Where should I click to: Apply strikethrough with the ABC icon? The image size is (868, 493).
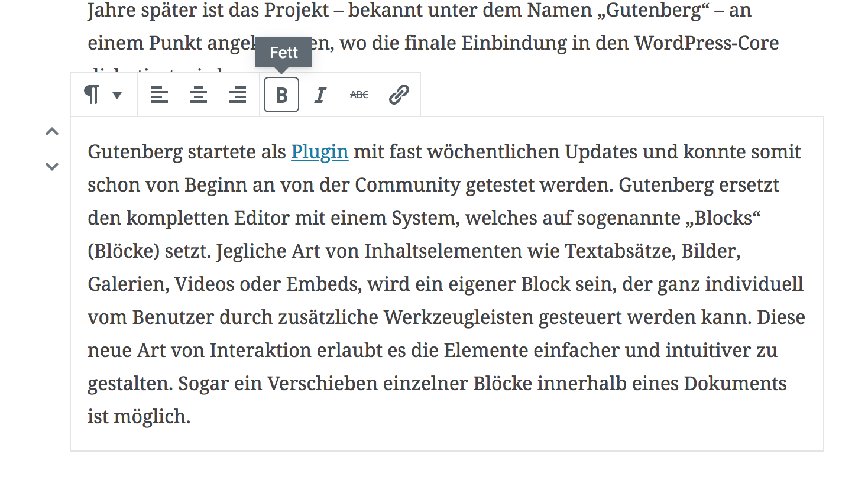[359, 95]
